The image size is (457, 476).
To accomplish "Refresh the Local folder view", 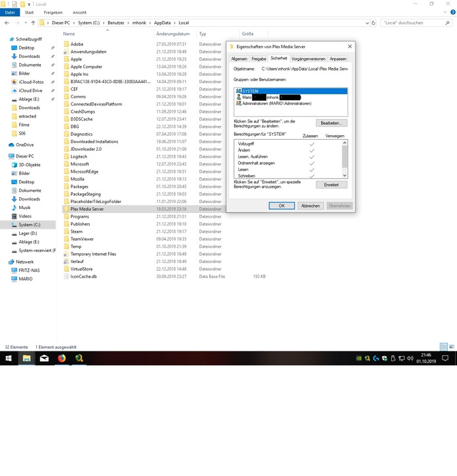I will pos(373,23).
